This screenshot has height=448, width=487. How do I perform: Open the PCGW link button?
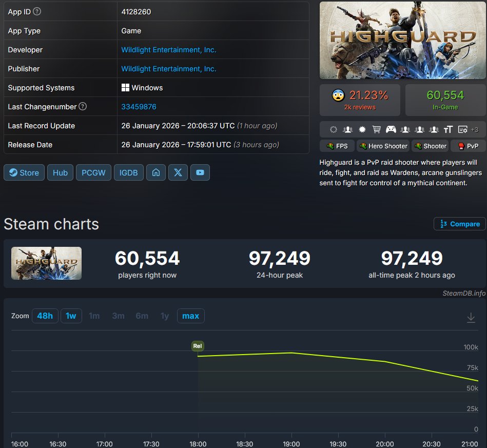pos(93,172)
